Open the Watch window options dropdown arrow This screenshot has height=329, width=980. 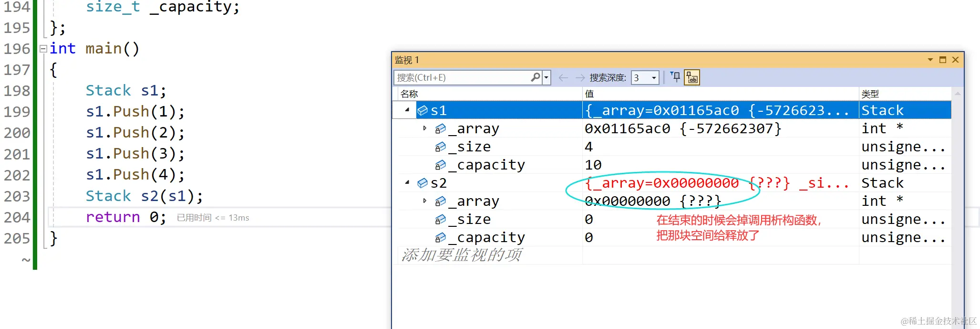point(930,60)
